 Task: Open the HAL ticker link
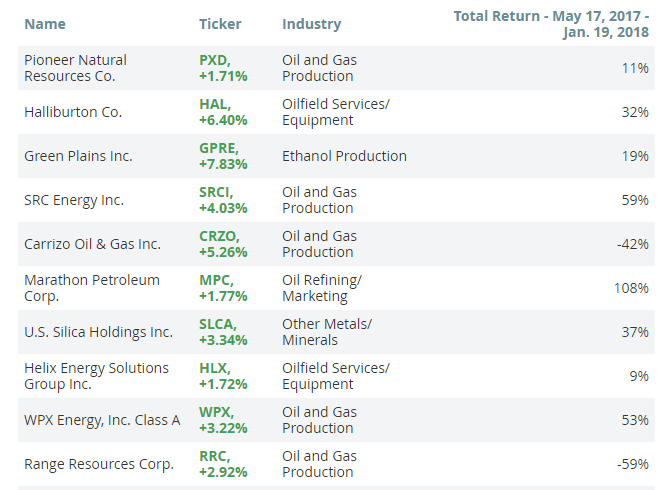(x=213, y=104)
